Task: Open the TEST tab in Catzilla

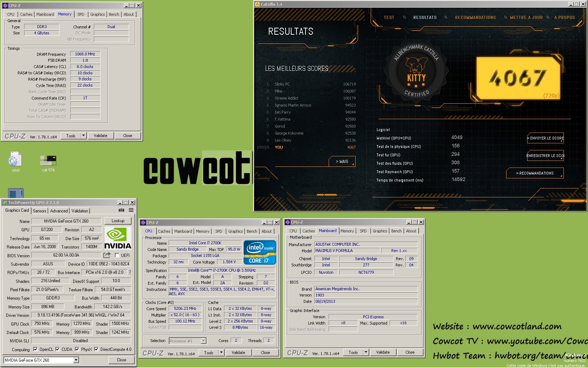Action: click(x=389, y=18)
